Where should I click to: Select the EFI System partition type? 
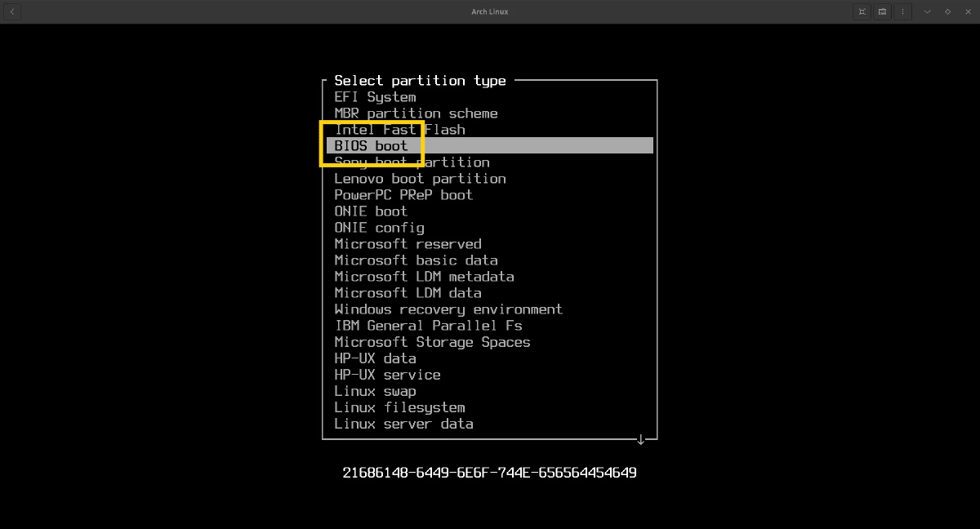375,97
